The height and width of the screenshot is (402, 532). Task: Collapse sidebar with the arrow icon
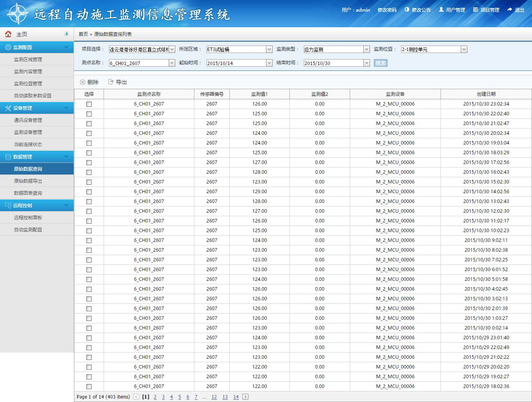(x=67, y=34)
